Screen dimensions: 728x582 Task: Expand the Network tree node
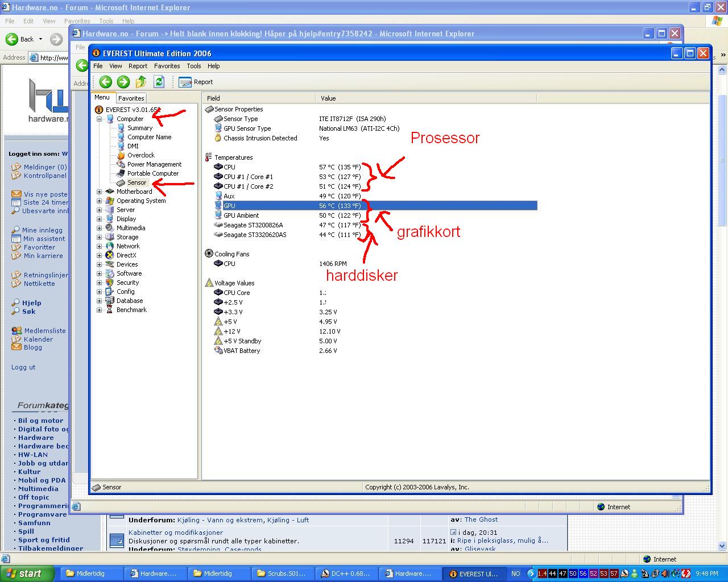pos(99,246)
